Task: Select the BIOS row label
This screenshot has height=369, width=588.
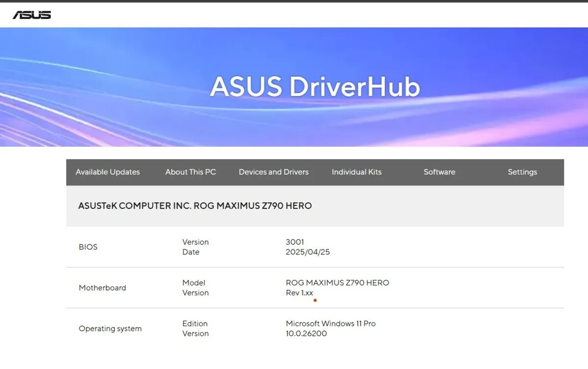Action: 88,247
